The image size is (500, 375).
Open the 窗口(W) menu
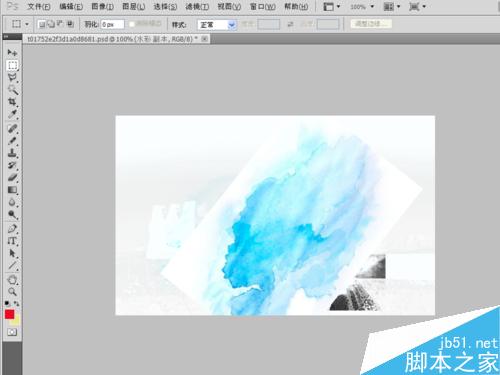click(262, 7)
